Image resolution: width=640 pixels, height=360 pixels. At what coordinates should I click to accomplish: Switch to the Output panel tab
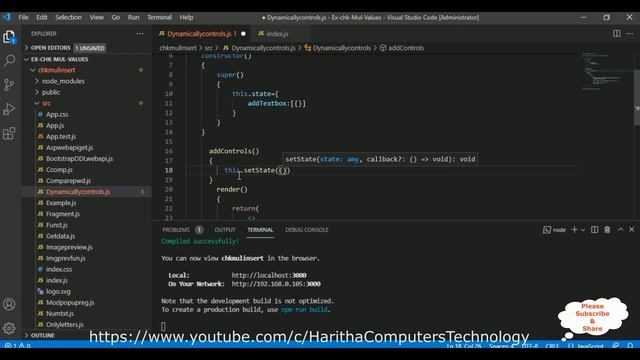click(x=225, y=230)
